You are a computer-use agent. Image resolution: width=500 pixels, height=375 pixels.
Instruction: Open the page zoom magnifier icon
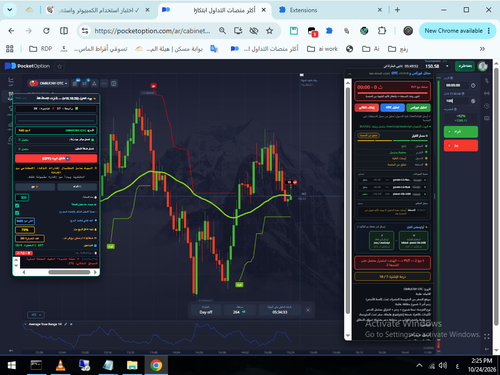[222, 31]
